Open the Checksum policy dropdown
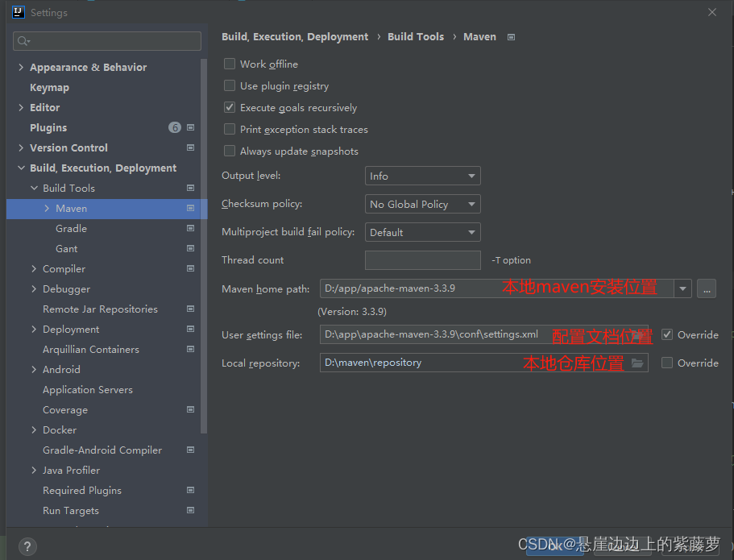 (x=423, y=204)
